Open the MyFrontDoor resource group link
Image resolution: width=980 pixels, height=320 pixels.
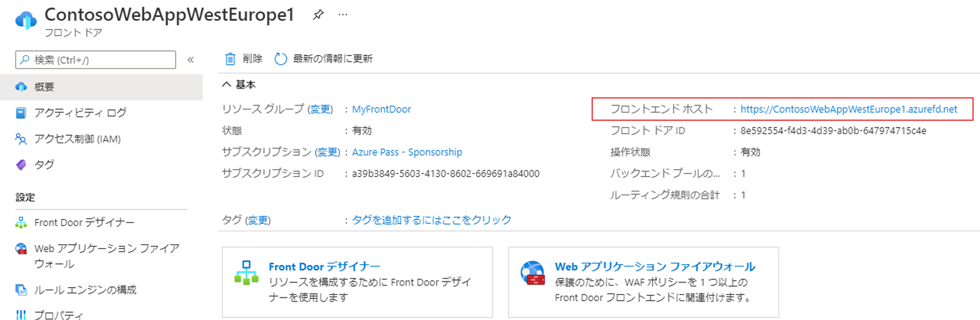[382, 109]
